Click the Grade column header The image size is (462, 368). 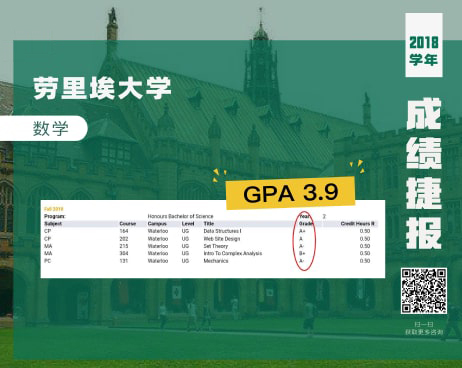(306, 224)
